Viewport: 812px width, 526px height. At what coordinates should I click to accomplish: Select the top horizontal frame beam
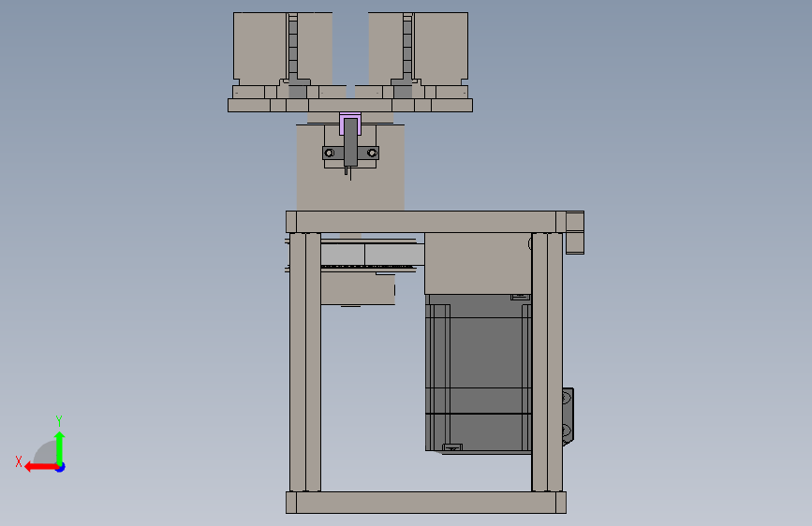click(x=426, y=222)
